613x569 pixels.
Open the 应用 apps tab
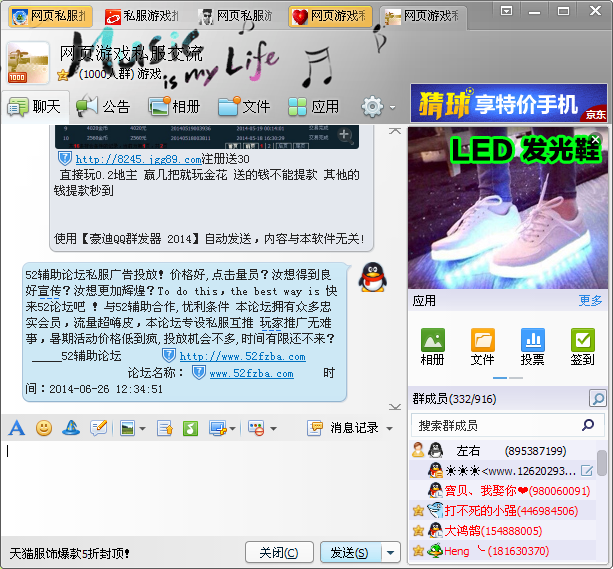tap(314, 106)
